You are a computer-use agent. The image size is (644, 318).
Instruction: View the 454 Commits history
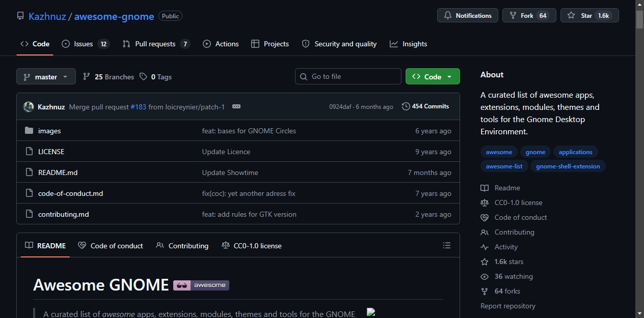425,106
